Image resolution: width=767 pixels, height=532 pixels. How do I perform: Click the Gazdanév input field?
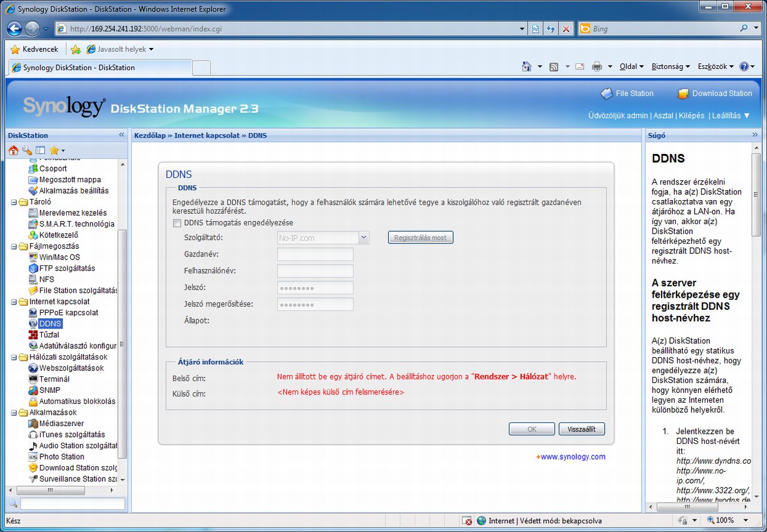tap(315, 255)
